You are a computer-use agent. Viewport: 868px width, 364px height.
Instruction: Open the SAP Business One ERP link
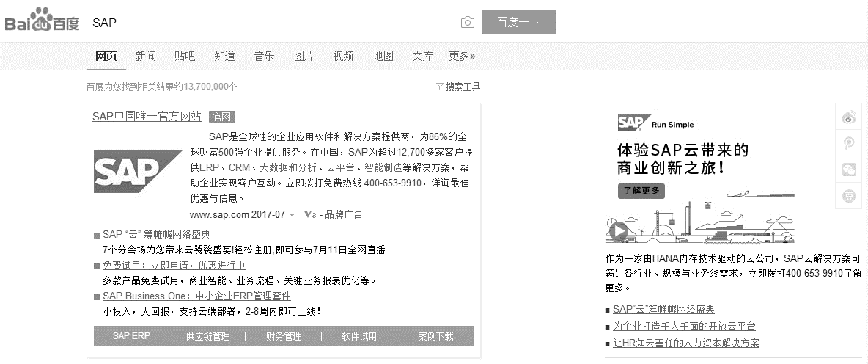tap(196, 296)
